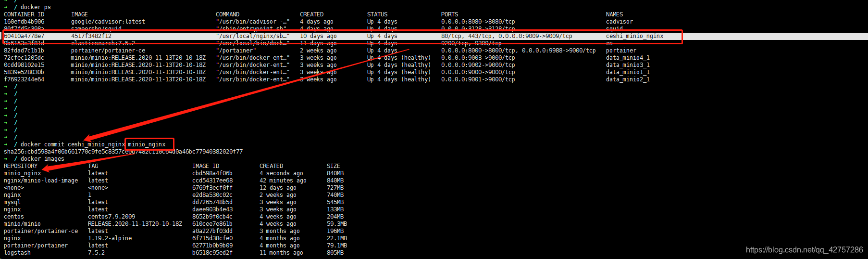This screenshot has height=259, width=868.
Task: Click the 727MB size value
Action: pos(335,188)
